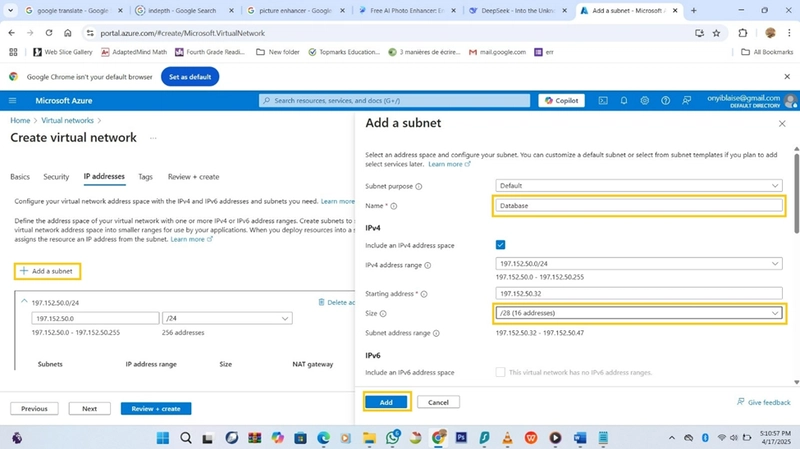Bookmark this page with the star icon
Image resolution: width=800 pixels, height=449 pixels.
716,33
